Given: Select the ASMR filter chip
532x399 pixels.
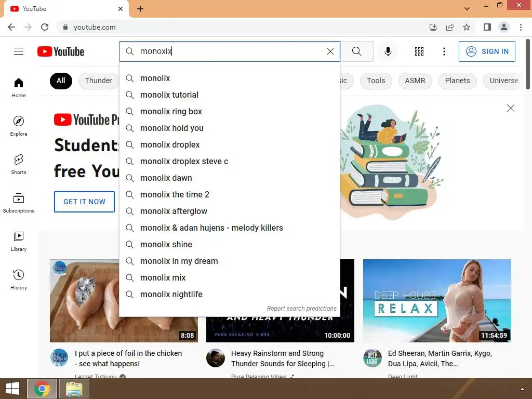Looking at the screenshot, I should (x=415, y=81).
